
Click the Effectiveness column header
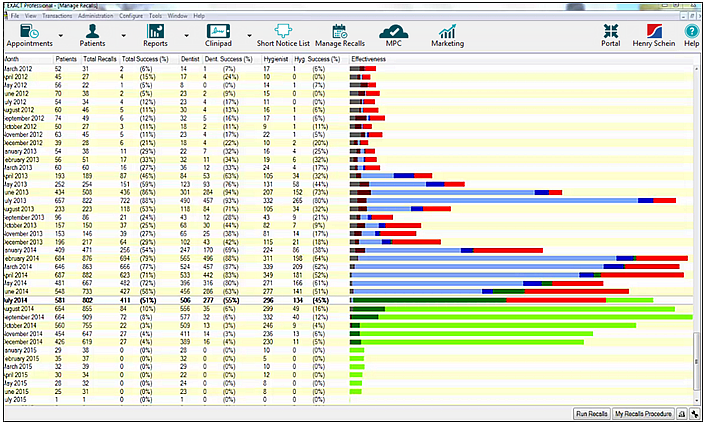pos(369,59)
